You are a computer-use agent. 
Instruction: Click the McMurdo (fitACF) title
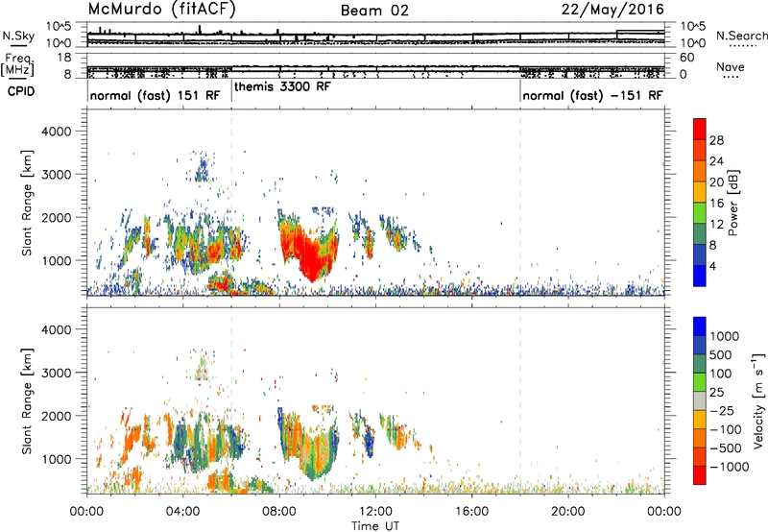[x=161, y=10]
